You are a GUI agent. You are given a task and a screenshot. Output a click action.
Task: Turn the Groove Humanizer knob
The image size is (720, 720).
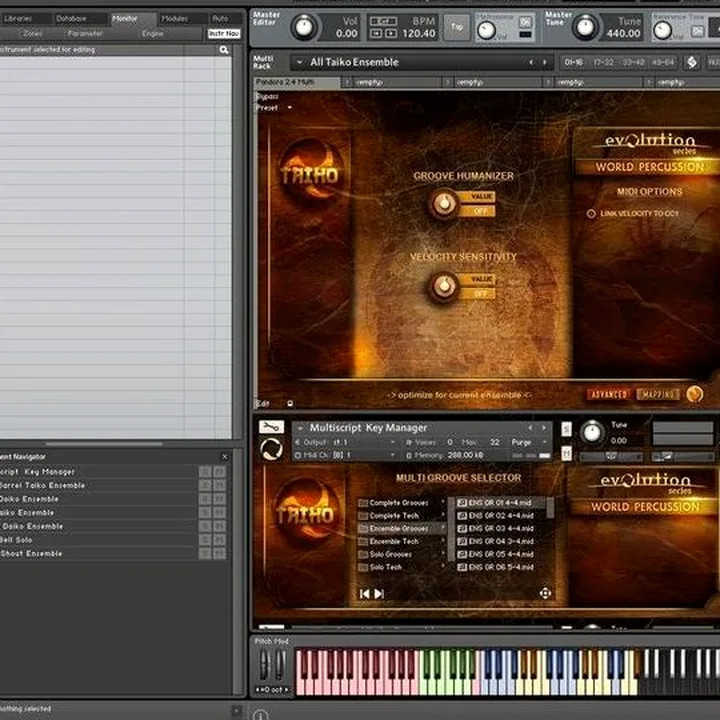coord(443,203)
